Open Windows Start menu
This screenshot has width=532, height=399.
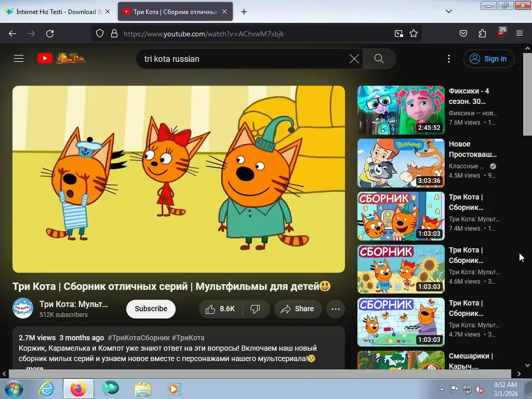[x=14, y=389]
